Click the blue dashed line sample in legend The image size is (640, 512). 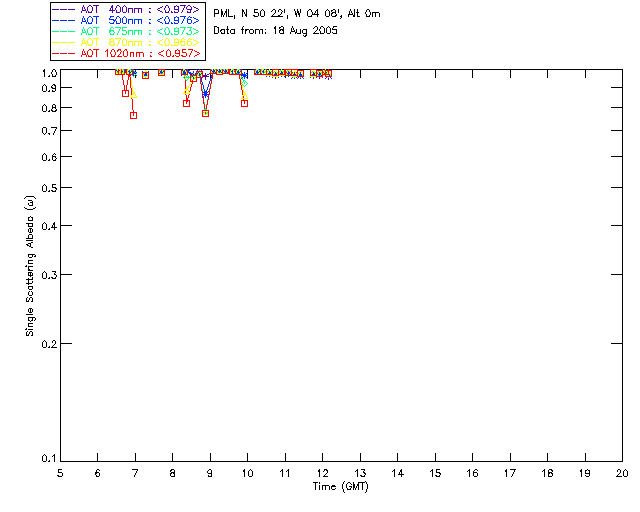pos(64,20)
